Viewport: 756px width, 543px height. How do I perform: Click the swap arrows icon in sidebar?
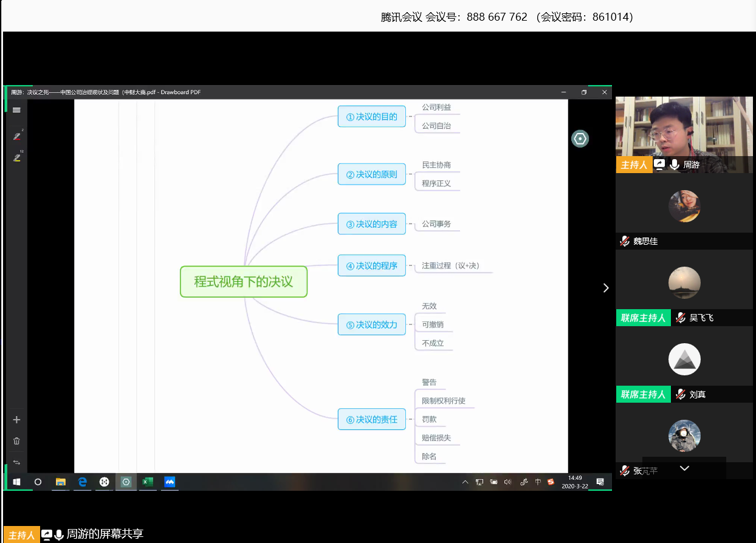coord(16,462)
